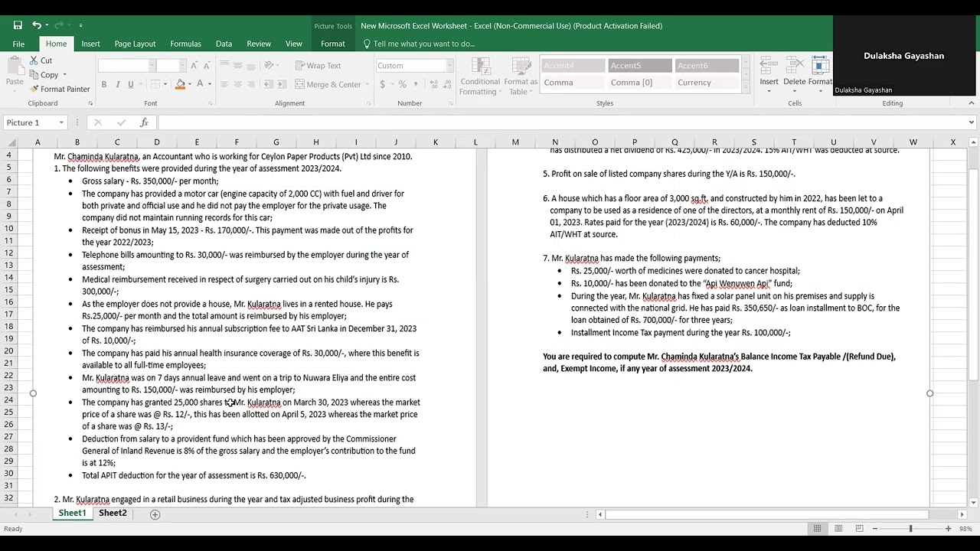Open Format as Table menu

520,76
